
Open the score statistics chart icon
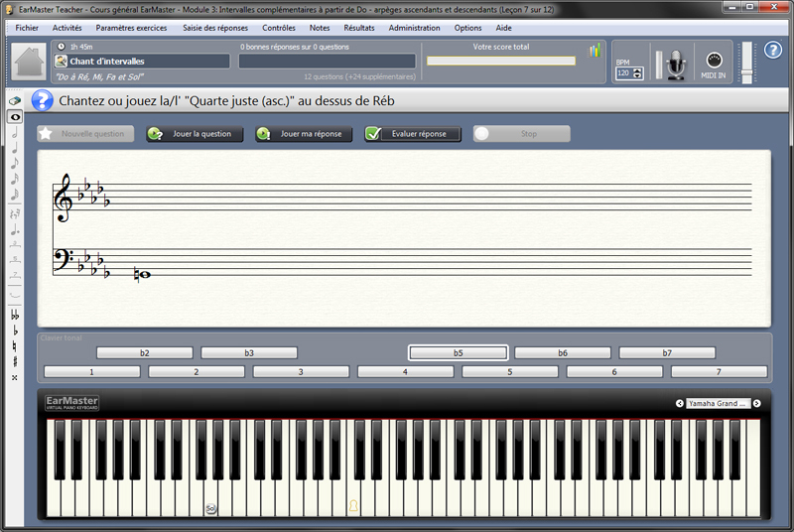(595, 50)
